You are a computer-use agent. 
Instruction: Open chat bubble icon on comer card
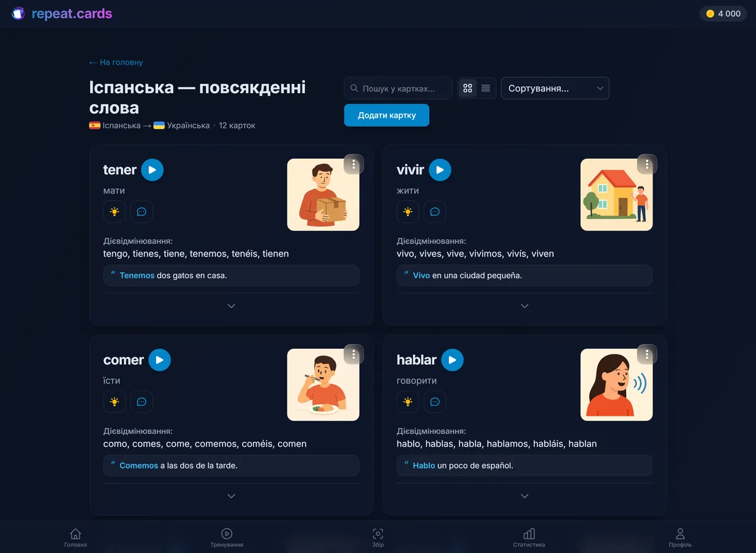coord(142,402)
